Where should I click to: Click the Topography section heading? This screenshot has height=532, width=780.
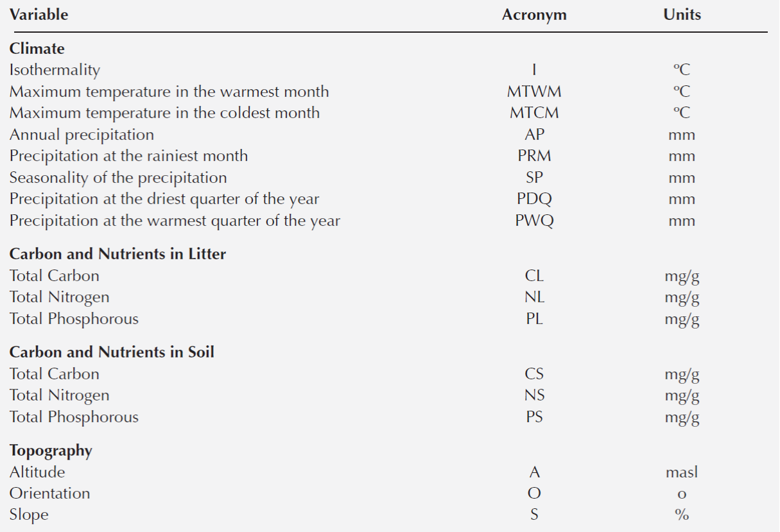coord(51,450)
